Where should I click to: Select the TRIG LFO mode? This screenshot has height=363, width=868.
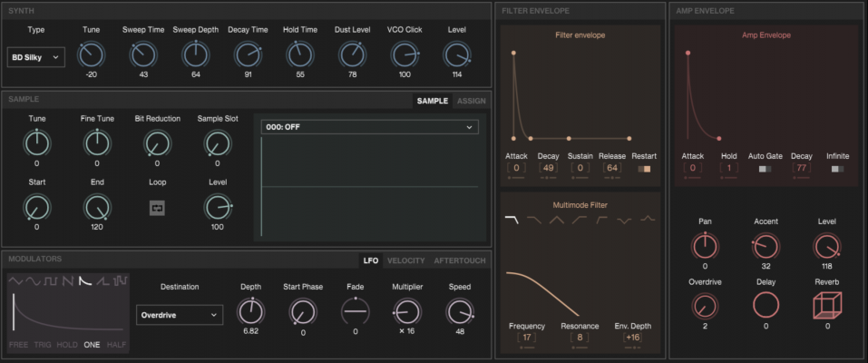pos(43,345)
